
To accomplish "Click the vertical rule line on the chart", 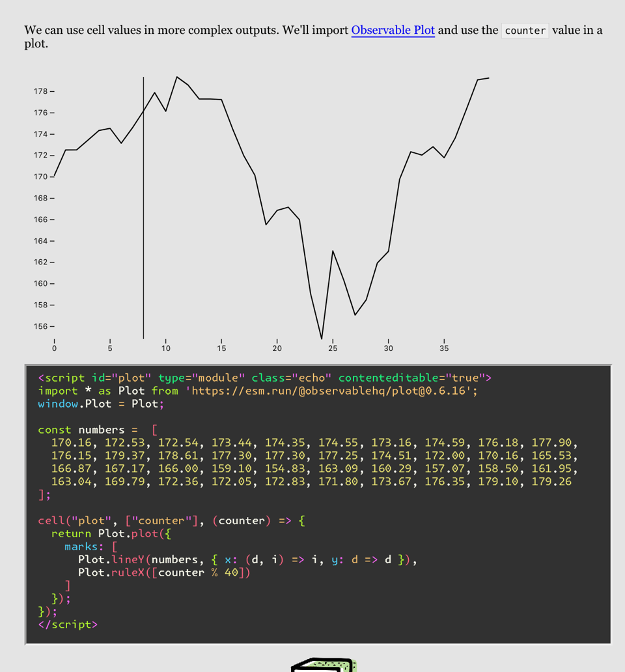I will click(143, 208).
